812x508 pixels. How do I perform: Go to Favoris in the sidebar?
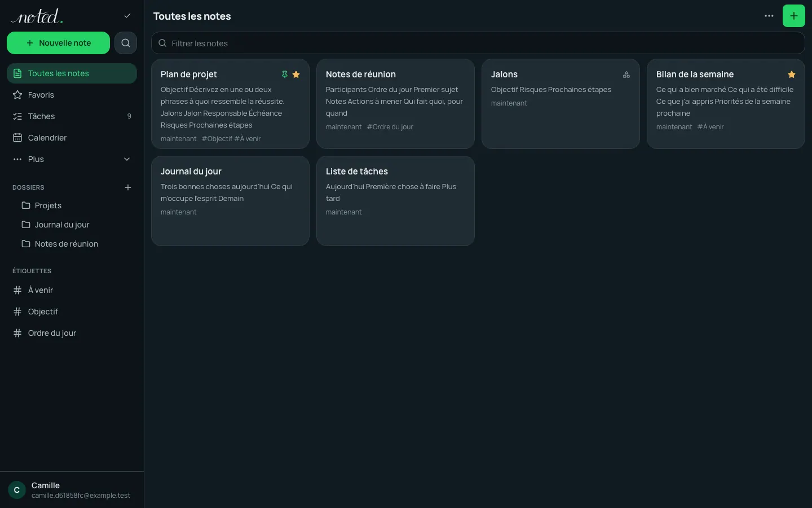coord(72,95)
